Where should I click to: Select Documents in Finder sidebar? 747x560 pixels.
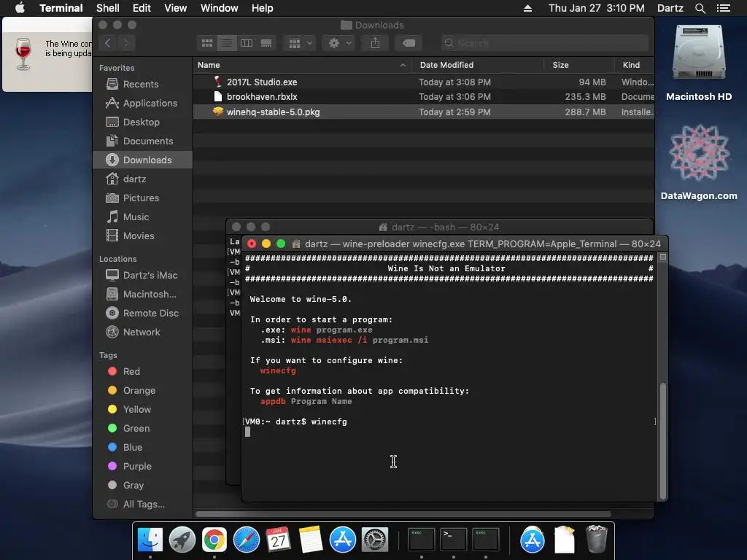(143, 141)
